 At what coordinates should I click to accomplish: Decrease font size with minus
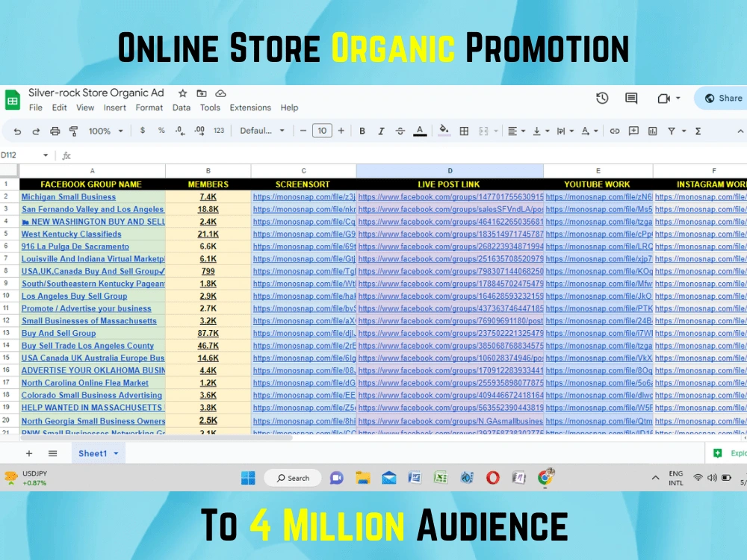[x=303, y=131]
